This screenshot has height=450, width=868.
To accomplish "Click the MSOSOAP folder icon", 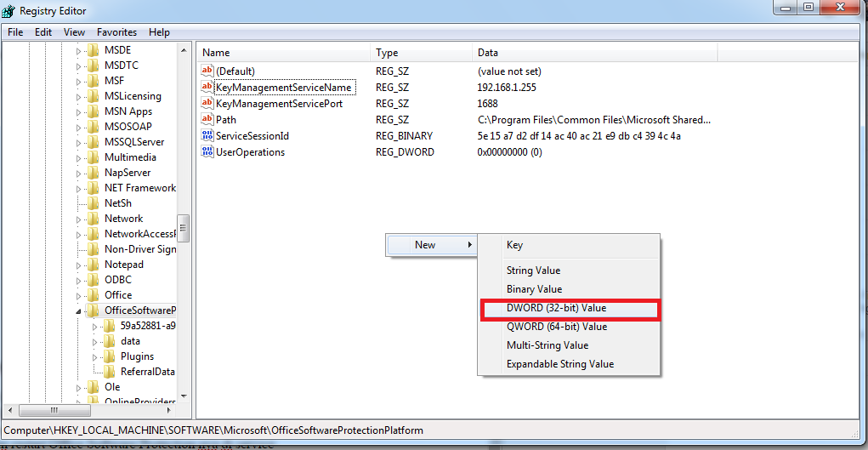I will (x=93, y=127).
